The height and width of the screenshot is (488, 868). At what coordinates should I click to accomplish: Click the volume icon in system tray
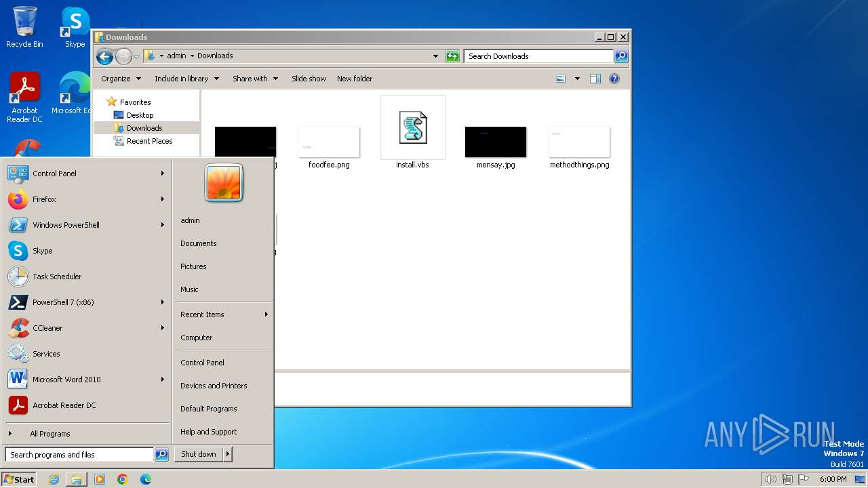click(770, 479)
